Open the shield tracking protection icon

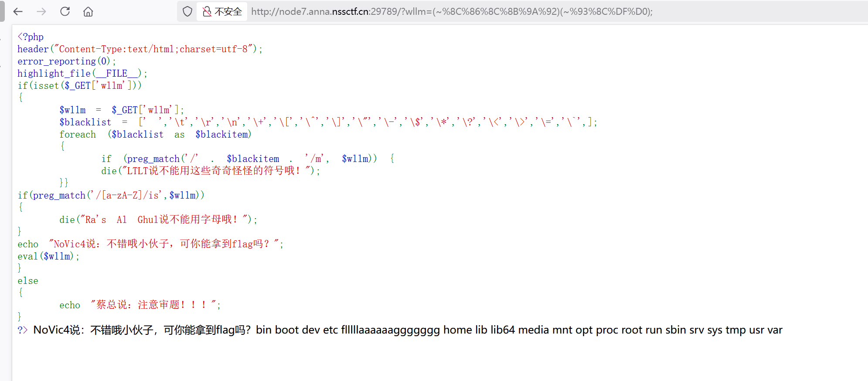[187, 11]
